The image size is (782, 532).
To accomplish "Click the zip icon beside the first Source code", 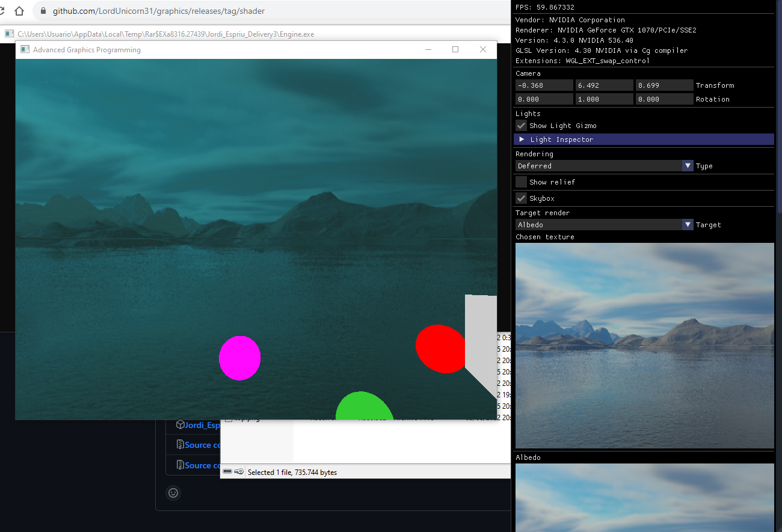I will coord(180,445).
